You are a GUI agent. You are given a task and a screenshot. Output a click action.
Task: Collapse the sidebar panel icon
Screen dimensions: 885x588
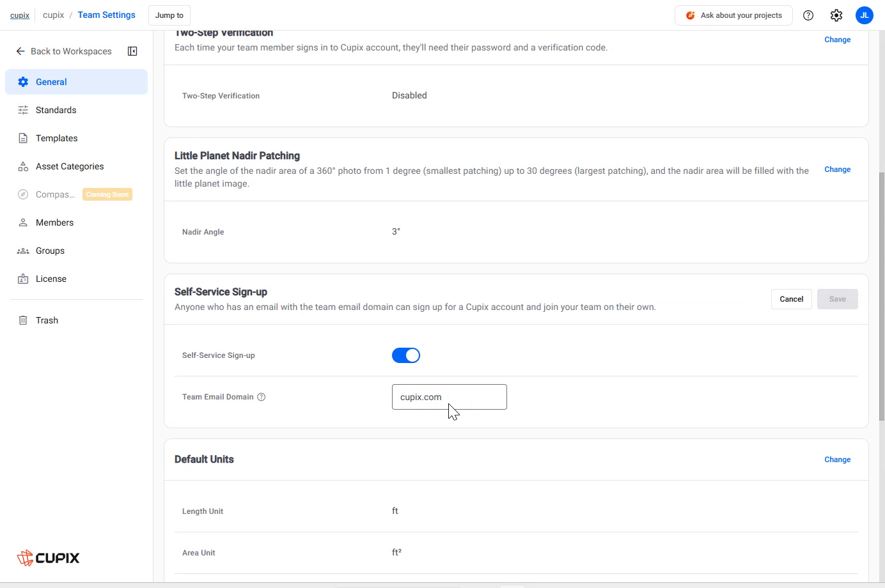coord(132,51)
